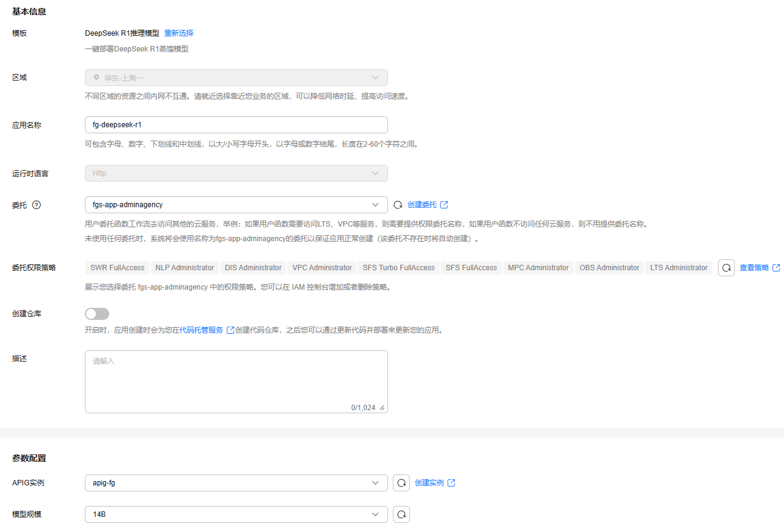The height and width of the screenshot is (532, 784).
Task: Click the help icon next to 委托
Action: pos(36,205)
